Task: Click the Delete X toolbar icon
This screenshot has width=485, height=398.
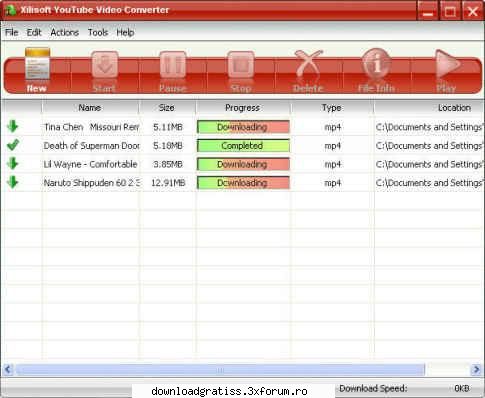Action: (309, 65)
